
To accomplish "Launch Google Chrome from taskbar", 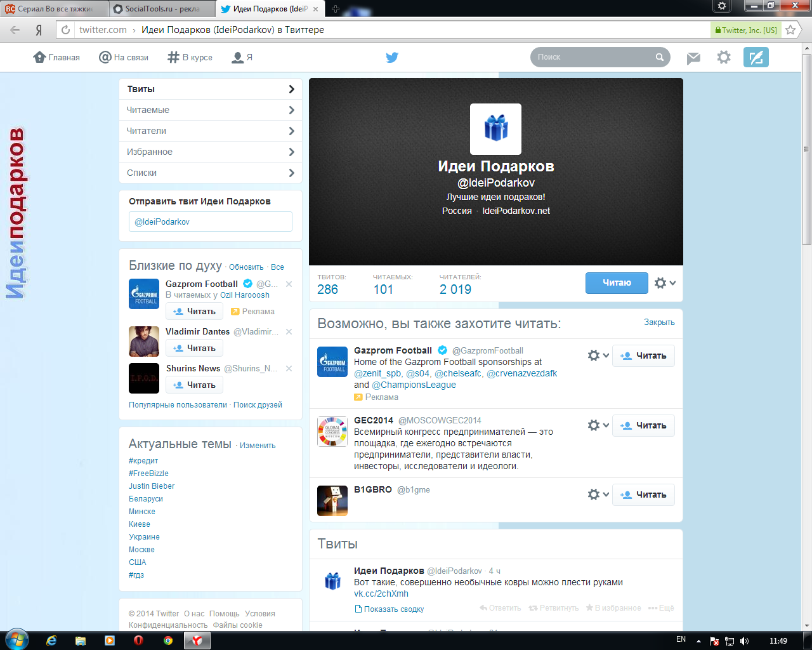I will [168, 640].
